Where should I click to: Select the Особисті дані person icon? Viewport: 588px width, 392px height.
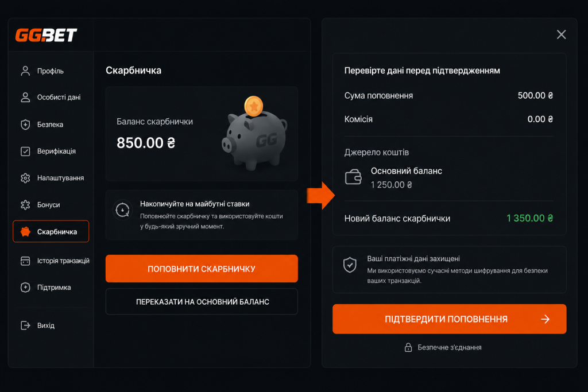pos(25,98)
